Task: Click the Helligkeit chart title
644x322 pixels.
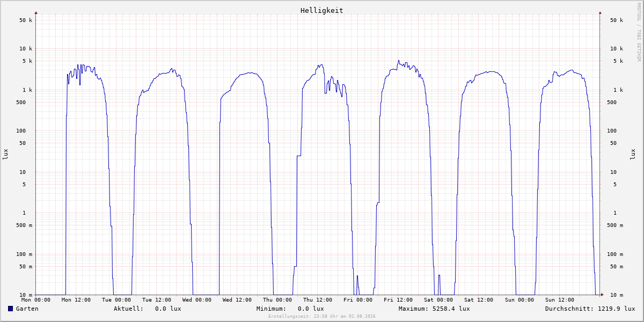Action: pos(322,10)
